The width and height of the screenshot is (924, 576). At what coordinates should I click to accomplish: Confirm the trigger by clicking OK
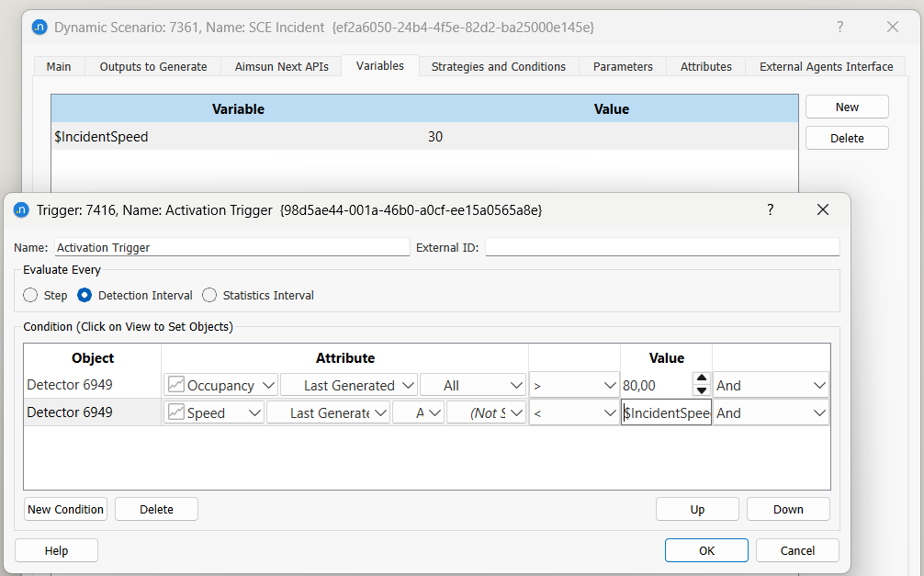click(x=705, y=549)
